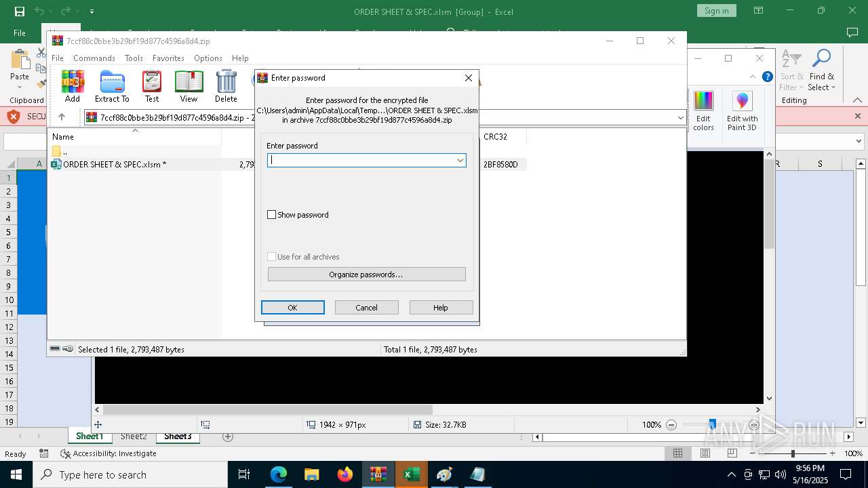Click Excel taskbar icon

[411, 474]
